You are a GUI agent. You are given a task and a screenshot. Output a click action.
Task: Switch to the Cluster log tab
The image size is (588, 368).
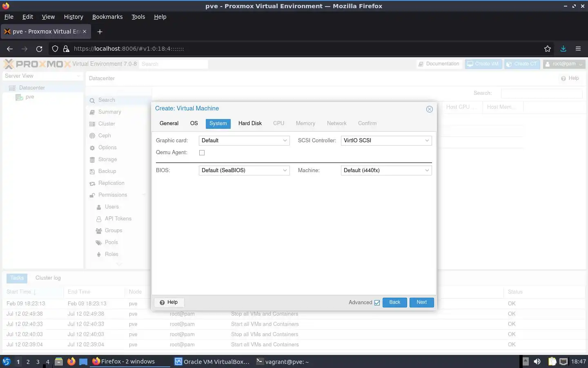[48, 278]
